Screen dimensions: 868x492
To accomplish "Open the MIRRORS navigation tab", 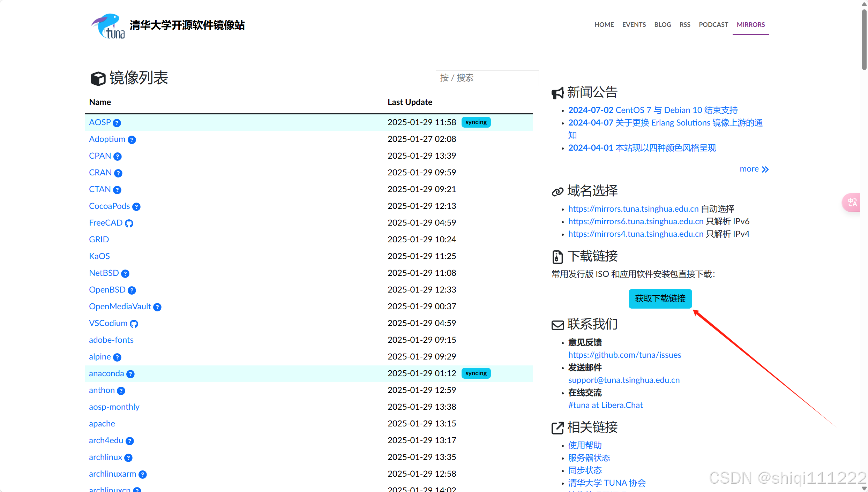I will coord(750,25).
